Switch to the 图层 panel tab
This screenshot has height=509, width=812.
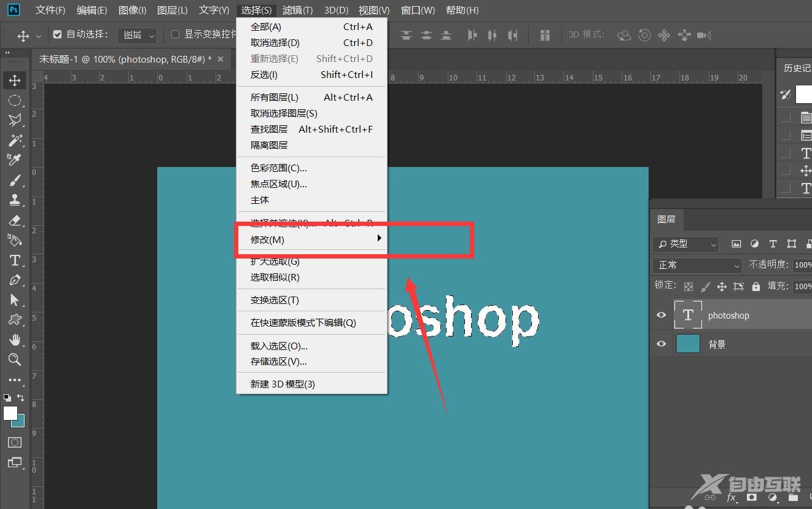(666, 219)
